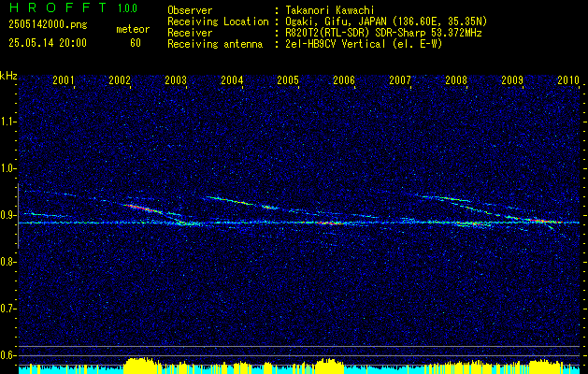Click time marker 2005
The width and height of the screenshot is (588, 374).
[x=288, y=79]
